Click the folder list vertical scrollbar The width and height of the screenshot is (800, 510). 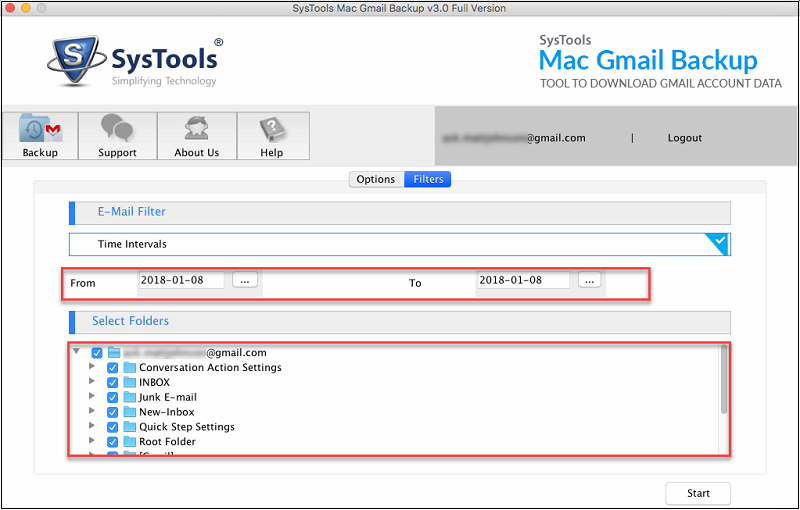tap(724, 380)
